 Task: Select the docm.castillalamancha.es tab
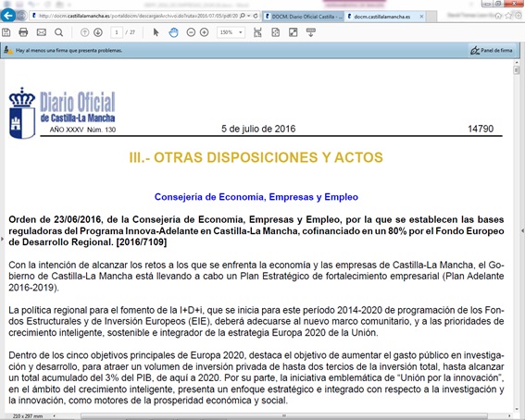pos(381,16)
